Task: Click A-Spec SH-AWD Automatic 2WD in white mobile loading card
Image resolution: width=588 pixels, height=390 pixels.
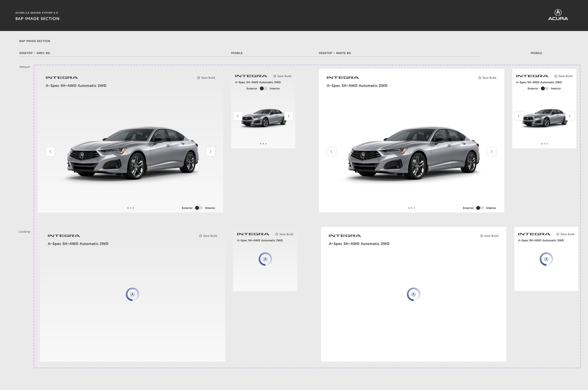Action: click(541, 240)
